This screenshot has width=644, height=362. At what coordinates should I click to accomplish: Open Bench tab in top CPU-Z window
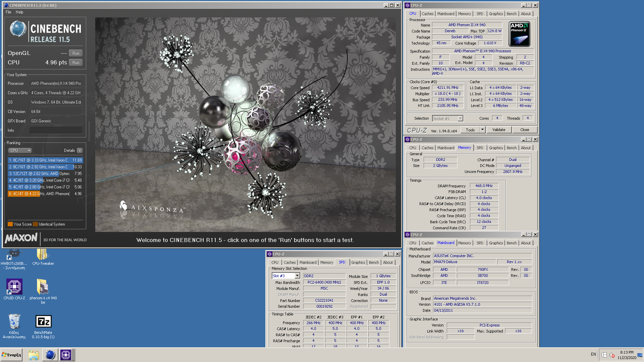pyautogui.click(x=512, y=14)
